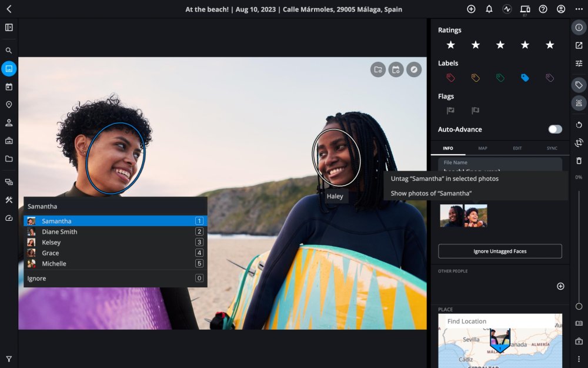Open the rotate icon in the right strip
The height and width of the screenshot is (368, 588).
pos(579,125)
